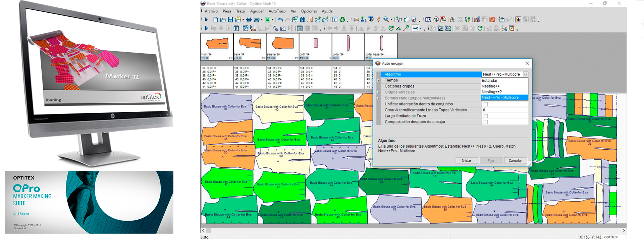Open the Archivo menu
This screenshot has height=239, width=644.
pos(211,11)
